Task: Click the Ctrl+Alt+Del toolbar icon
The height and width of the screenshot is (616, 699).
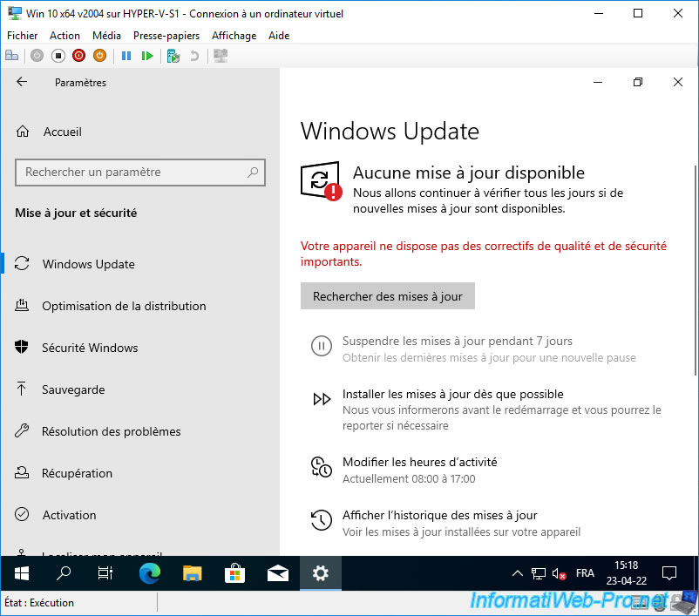Action: click(x=11, y=56)
